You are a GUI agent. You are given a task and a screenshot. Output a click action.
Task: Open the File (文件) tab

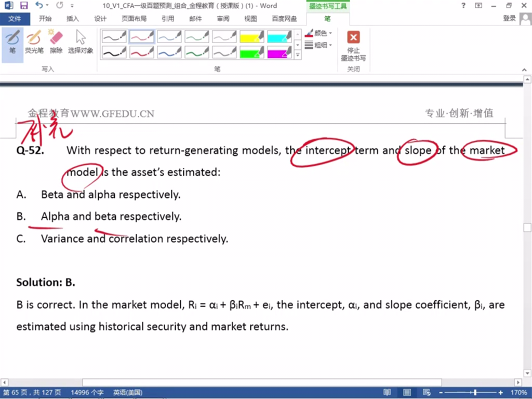click(x=15, y=19)
